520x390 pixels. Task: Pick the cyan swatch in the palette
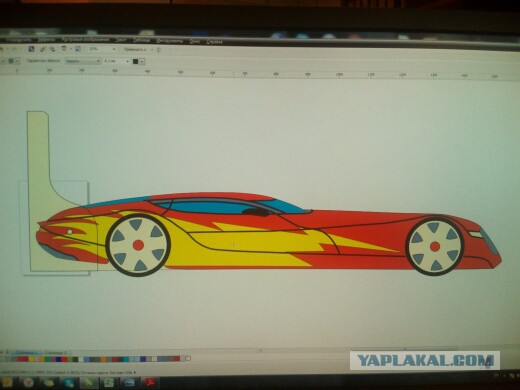click(126, 359)
